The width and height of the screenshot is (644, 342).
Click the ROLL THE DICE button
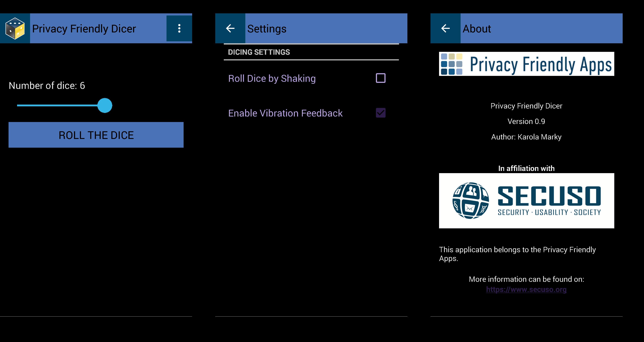coord(96,135)
